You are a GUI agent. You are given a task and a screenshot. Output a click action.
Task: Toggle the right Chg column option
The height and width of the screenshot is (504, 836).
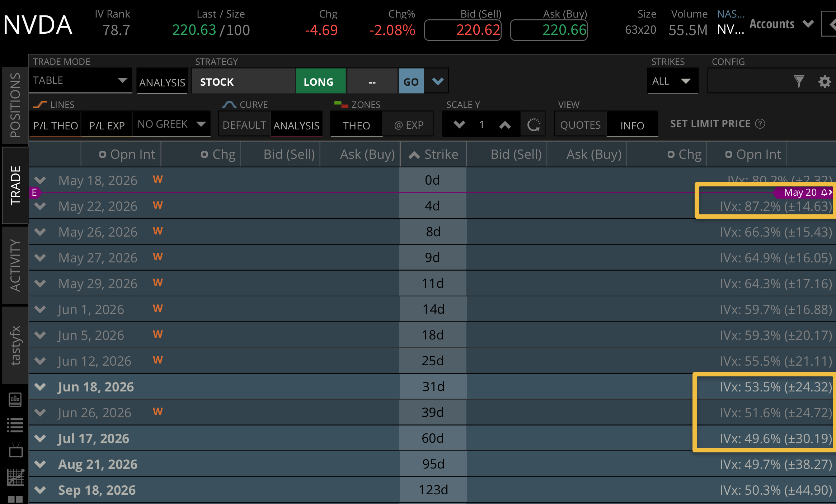(x=671, y=154)
